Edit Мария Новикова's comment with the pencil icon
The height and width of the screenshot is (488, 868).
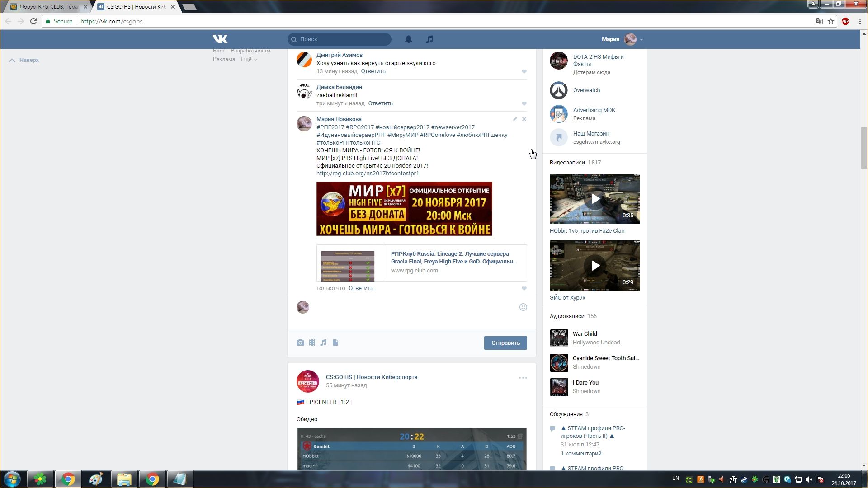coord(515,119)
